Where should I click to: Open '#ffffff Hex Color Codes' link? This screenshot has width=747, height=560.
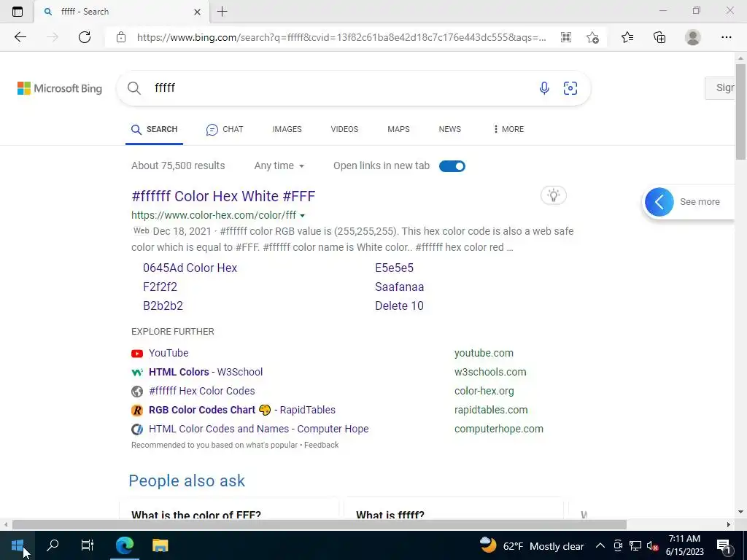pos(201,391)
